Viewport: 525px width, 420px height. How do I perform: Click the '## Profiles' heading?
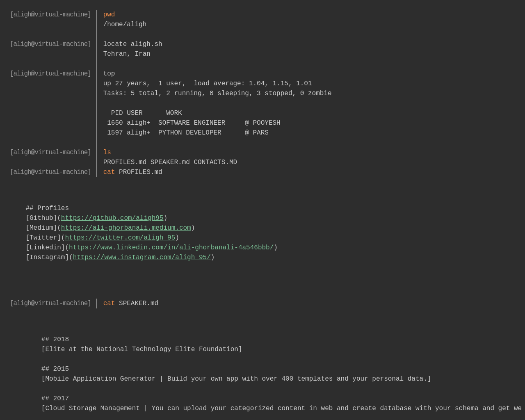(47, 208)
